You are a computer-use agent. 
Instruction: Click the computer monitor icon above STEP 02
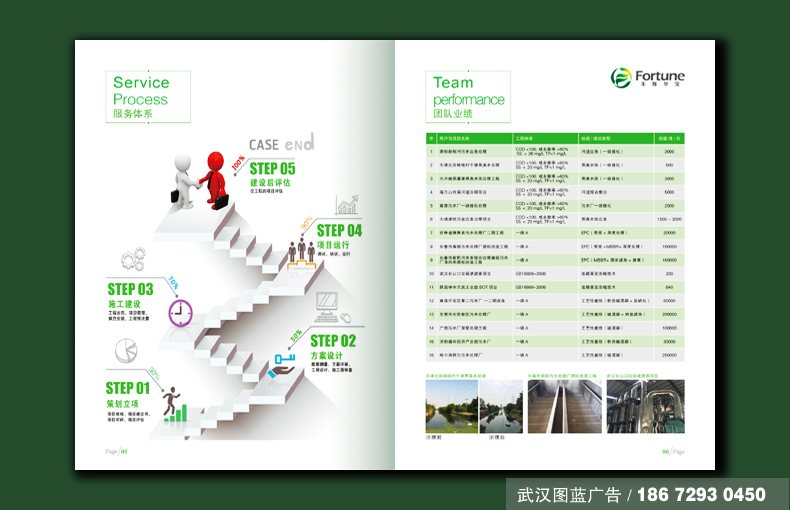[x=330, y=303]
